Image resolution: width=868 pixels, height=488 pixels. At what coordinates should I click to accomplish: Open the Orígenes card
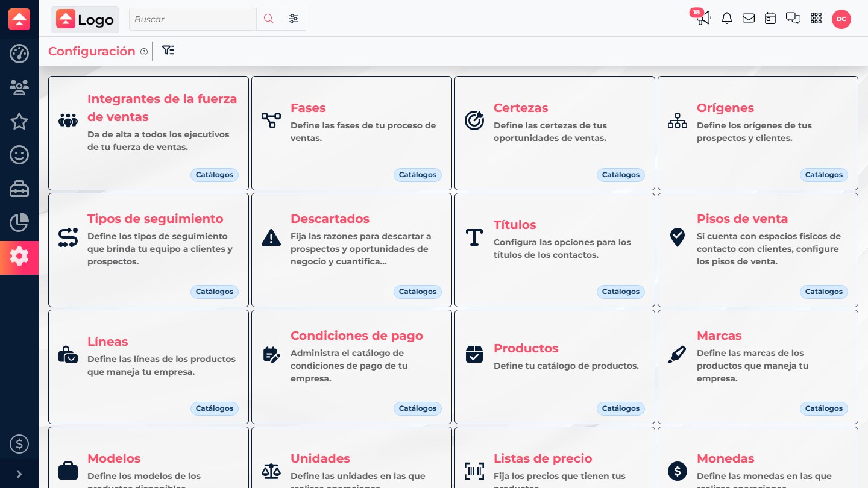[x=758, y=133]
